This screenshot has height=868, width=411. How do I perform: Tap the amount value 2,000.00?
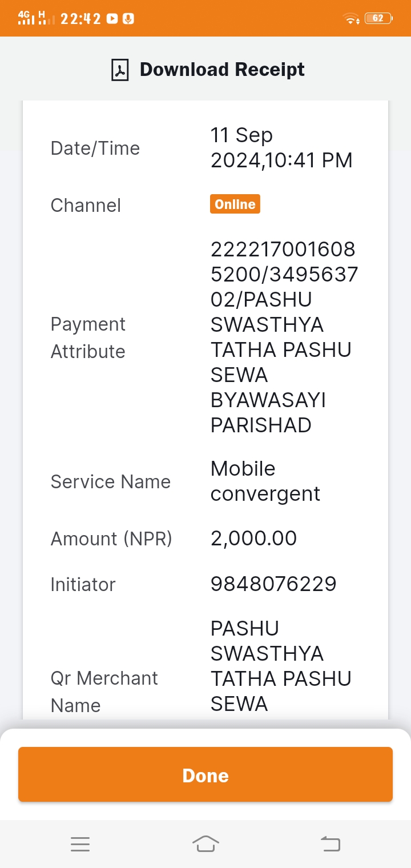pos(253,539)
